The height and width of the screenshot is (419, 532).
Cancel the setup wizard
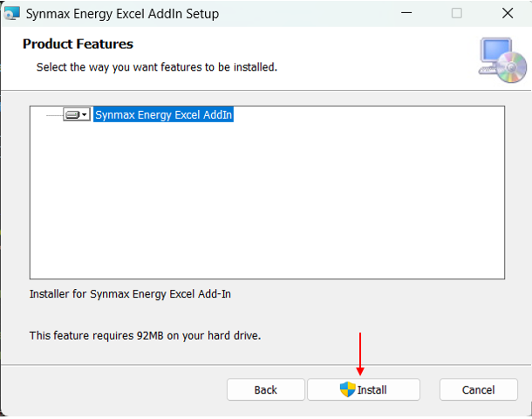tap(479, 389)
